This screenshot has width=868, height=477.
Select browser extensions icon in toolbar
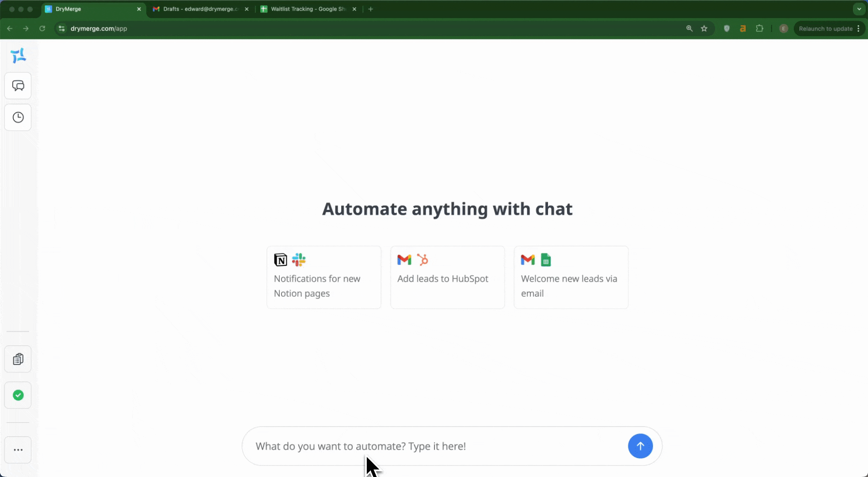tap(760, 28)
